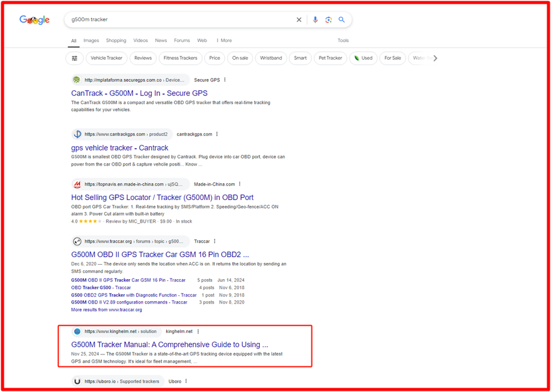Select the Pet Tracker filter chip
The height and width of the screenshot is (392, 551).
[330, 58]
